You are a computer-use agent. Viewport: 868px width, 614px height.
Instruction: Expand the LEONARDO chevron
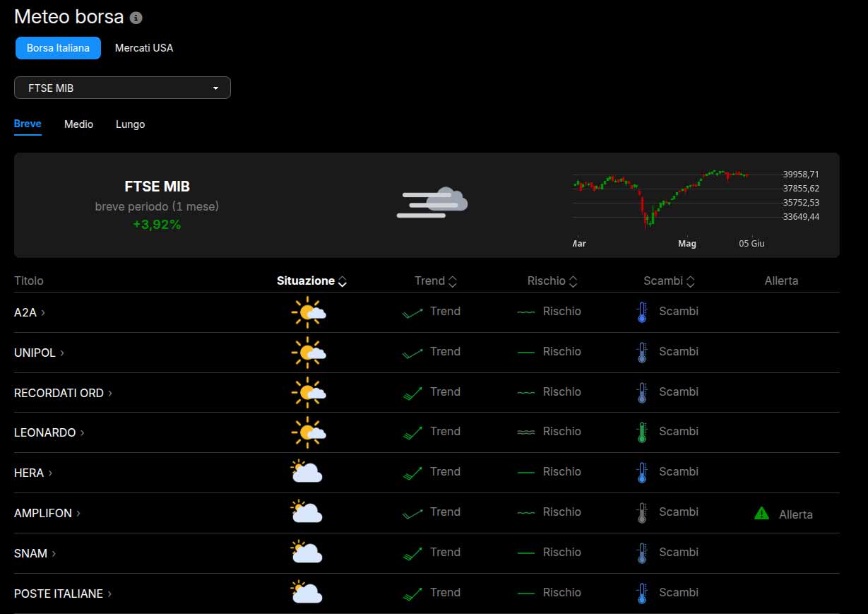[83, 432]
